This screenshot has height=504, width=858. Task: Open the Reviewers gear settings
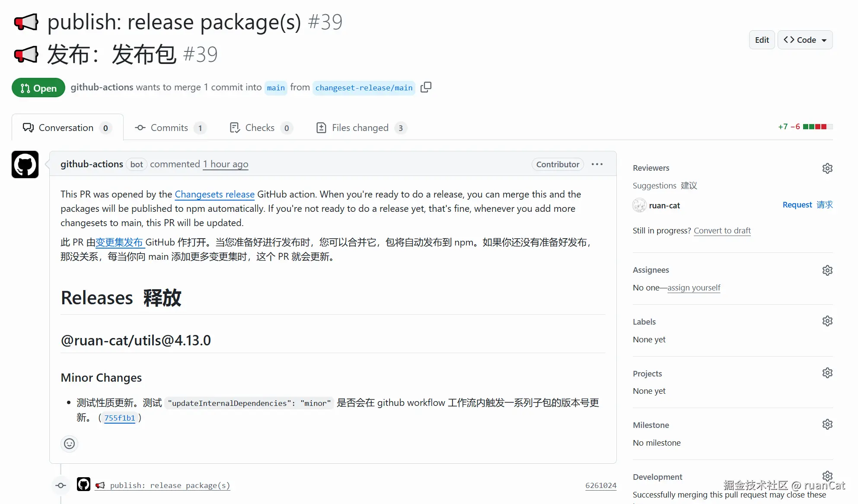(827, 168)
